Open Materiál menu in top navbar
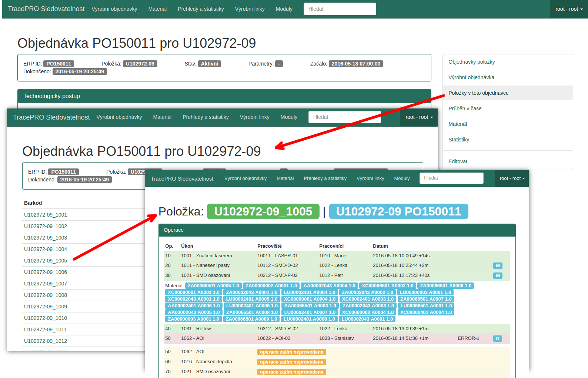The height and width of the screenshot is (378, 588). pyautogui.click(x=157, y=9)
